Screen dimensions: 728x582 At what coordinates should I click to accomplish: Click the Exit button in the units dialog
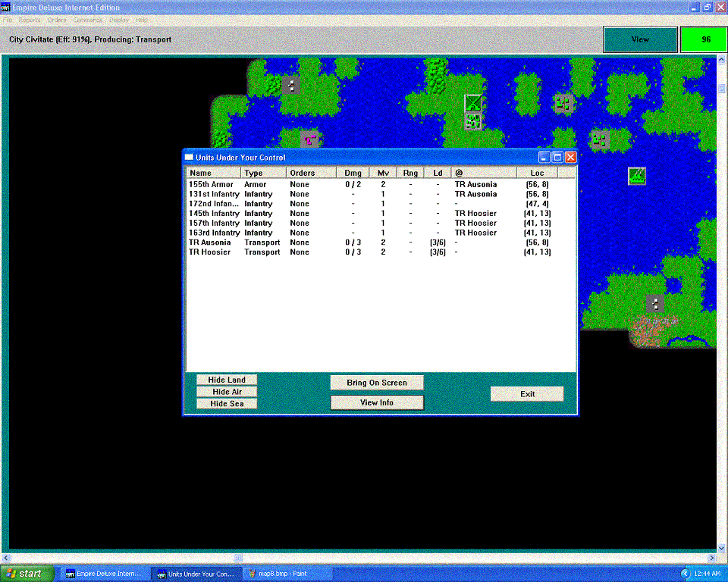point(527,394)
